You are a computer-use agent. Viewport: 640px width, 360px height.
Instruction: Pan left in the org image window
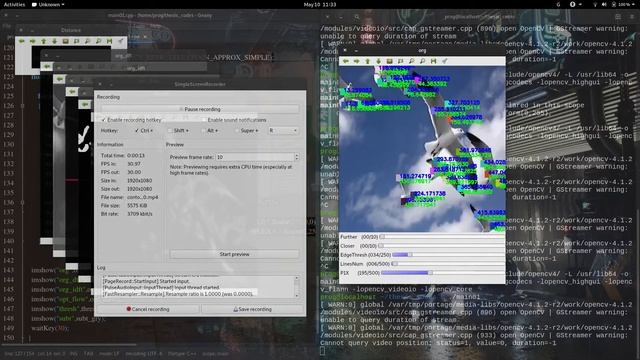coord(346,61)
